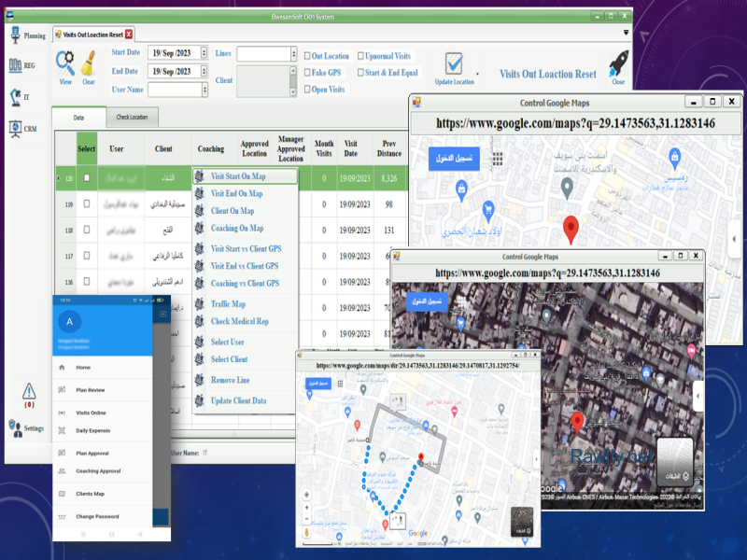Image resolution: width=747 pixels, height=560 pixels.
Task: Choose Client On Map from context menu
Action: pyautogui.click(x=246, y=211)
